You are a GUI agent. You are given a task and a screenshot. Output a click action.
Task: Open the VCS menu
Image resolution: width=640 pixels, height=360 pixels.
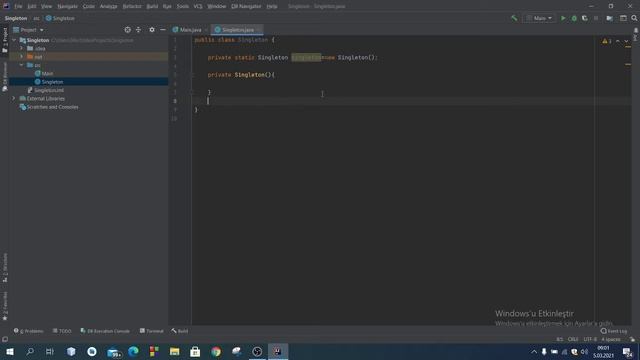coord(198,6)
